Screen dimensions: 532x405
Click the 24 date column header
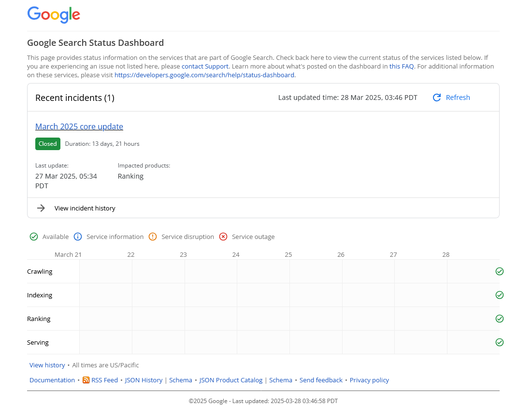point(236,254)
